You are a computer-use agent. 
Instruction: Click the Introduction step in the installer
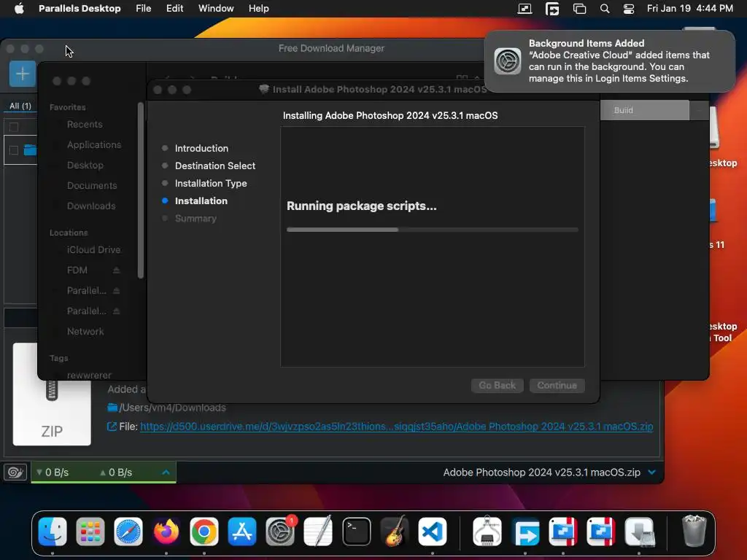pyautogui.click(x=201, y=148)
